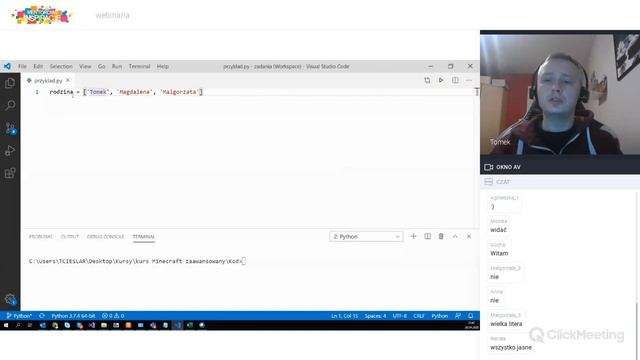Change the CRLF line ending
The width and height of the screenshot is (640, 360).
[419, 316]
